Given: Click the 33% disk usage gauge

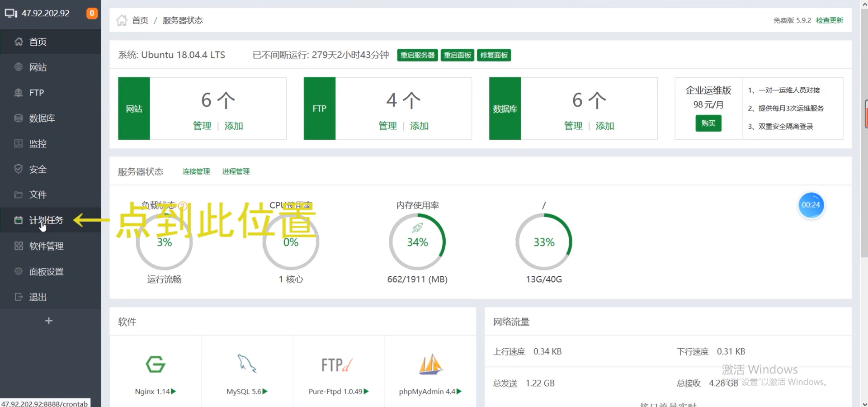Looking at the screenshot, I should click(544, 242).
